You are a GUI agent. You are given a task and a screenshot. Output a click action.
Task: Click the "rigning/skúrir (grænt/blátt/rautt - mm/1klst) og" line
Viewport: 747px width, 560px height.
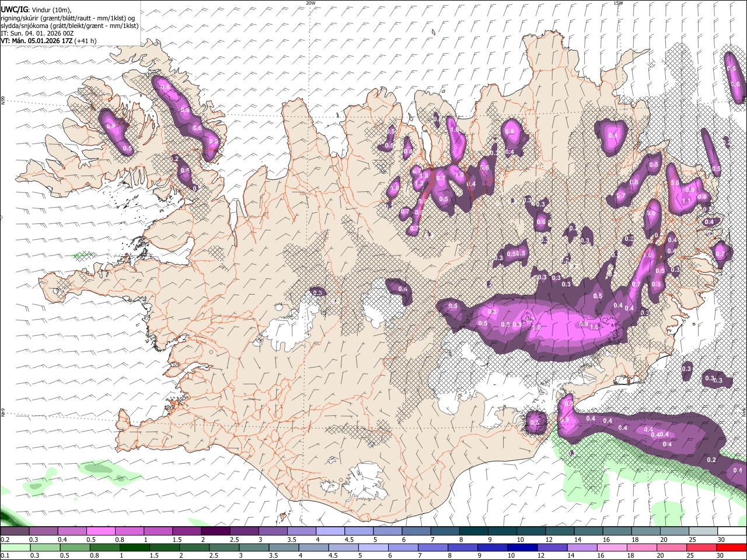[68, 17]
